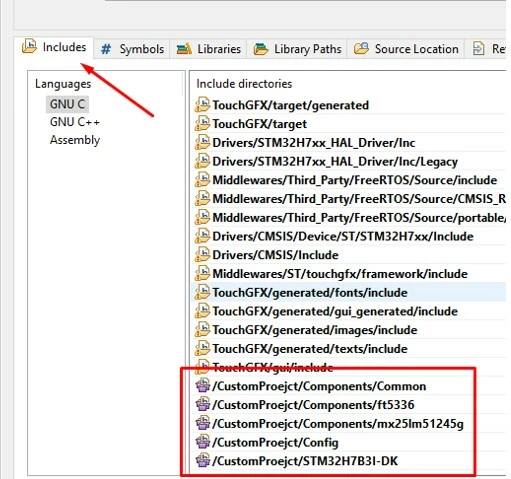Image resolution: width=511 pixels, height=479 pixels.
Task: Click the Libraries books icon
Action: (x=184, y=49)
